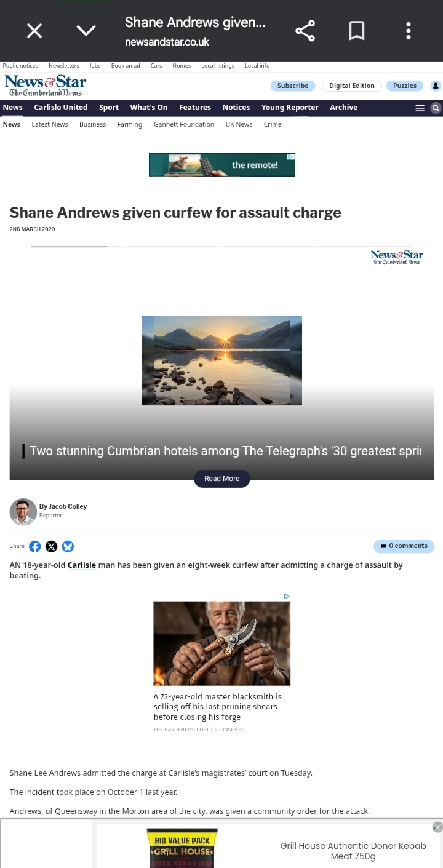This screenshot has width=443, height=868.
Task: Open site search magnifier icon
Action: point(436,108)
